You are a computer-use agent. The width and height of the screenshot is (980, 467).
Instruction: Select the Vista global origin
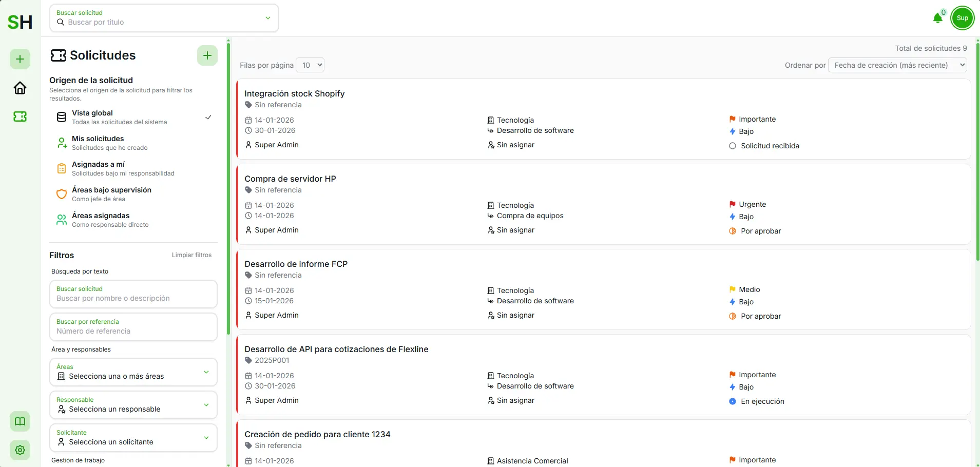pyautogui.click(x=133, y=117)
